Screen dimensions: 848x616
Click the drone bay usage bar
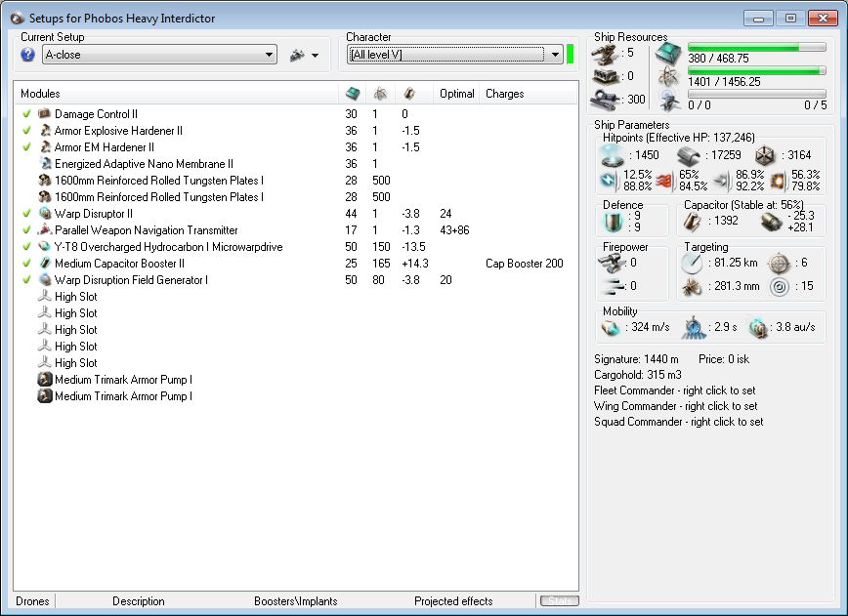coord(757,94)
